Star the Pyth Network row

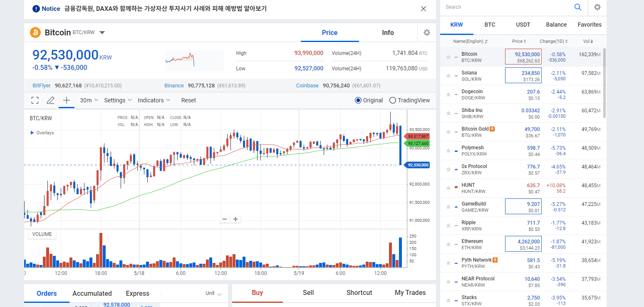click(448, 263)
